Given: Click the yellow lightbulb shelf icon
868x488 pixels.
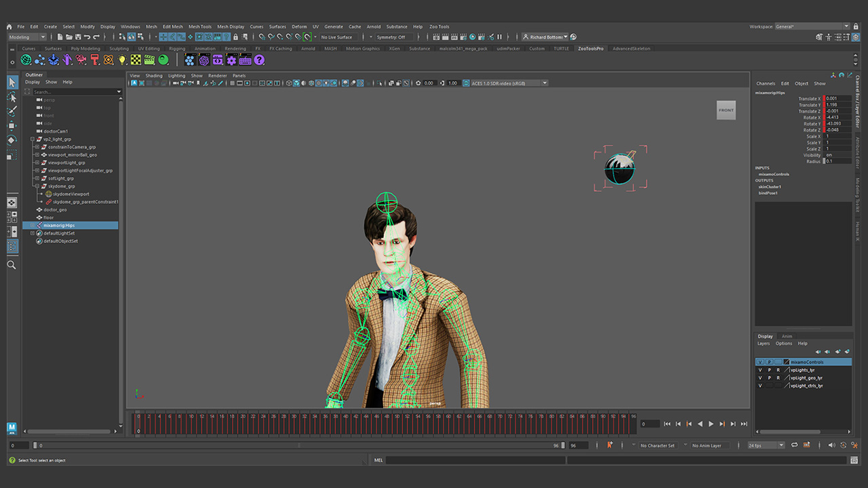Looking at the screenshot, I should coord(121,60).
